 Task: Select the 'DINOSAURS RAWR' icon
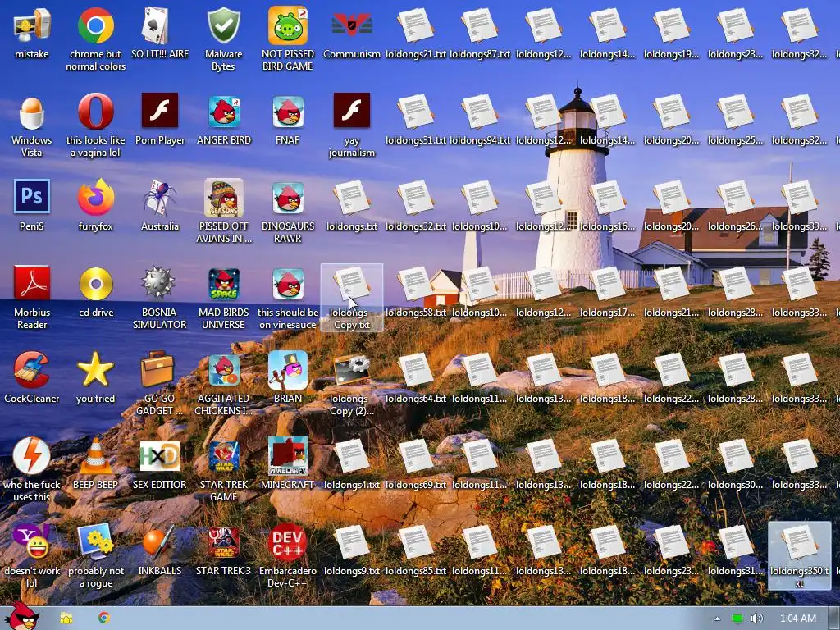(x=288, y=198)
